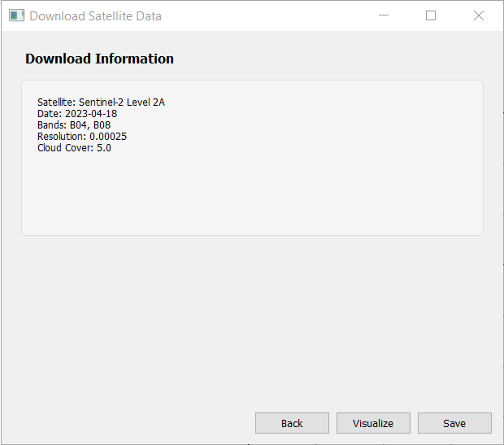Click the Back button
The width and height of the screenshot is (504, 445).
click(292, 423)
